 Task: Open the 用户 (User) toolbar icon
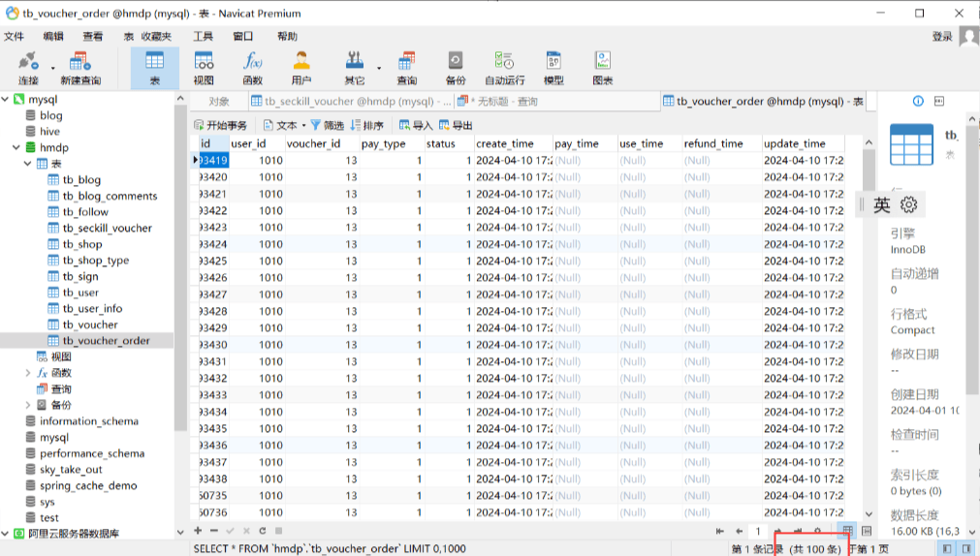coord(301,66)
